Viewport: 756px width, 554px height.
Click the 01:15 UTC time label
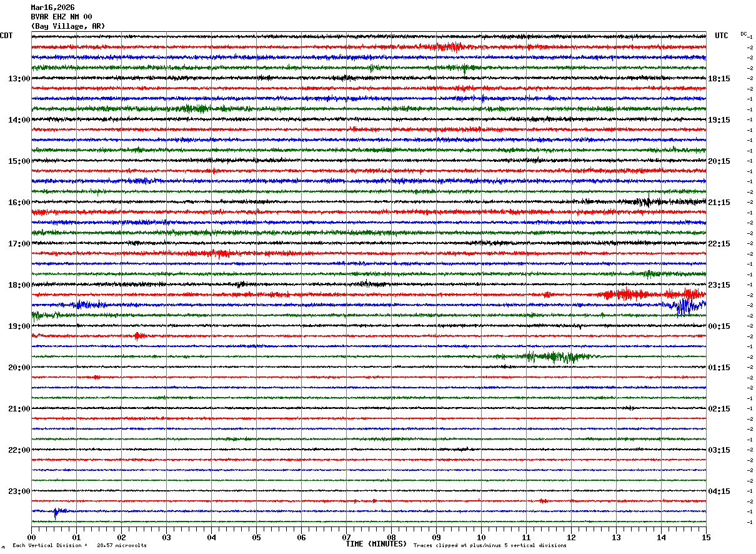click(x=720, y=368)
